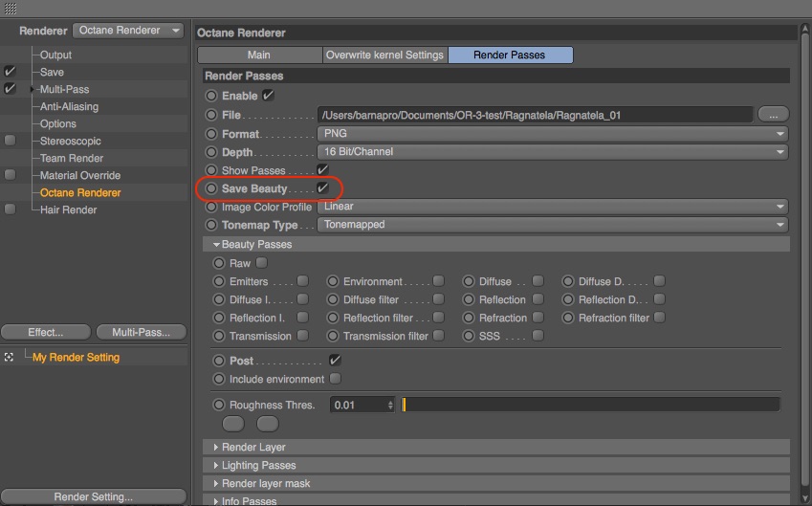The image size is (812, 506).
Task: Switch to the Main tab
Action: click(x=260, y=55)
